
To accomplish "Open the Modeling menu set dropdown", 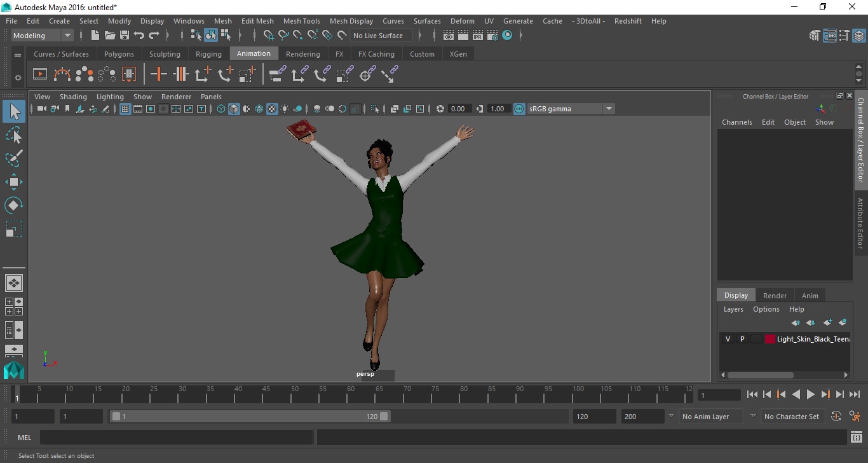I will 43,36.
